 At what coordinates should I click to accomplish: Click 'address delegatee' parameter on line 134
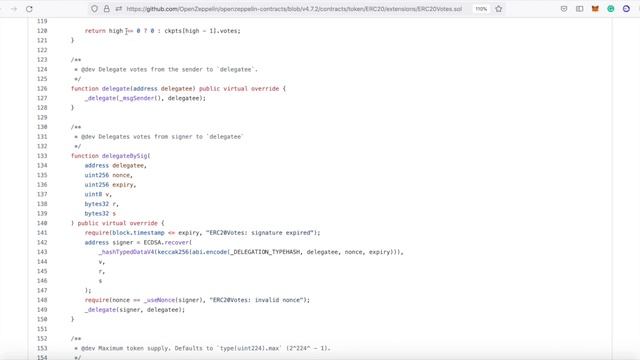[114, 166]
